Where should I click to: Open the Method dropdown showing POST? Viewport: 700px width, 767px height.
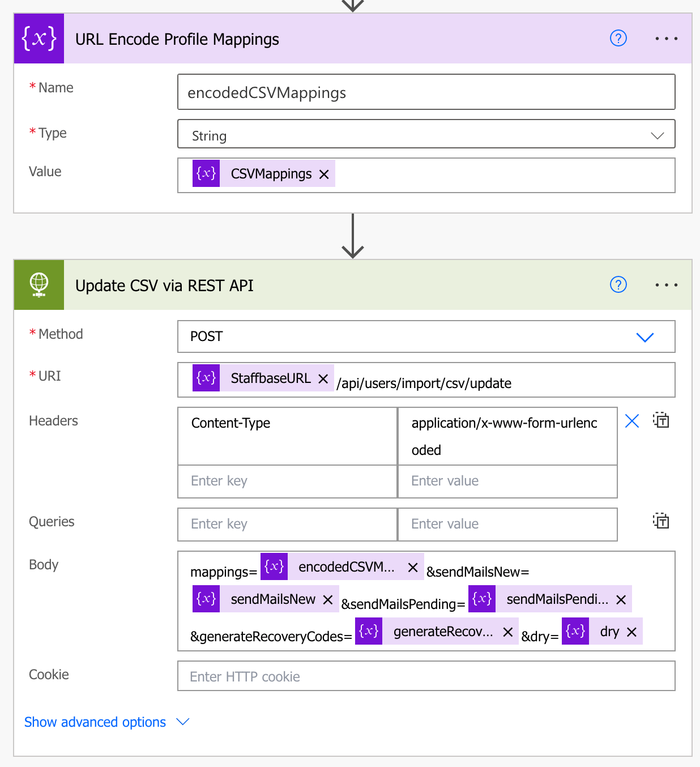click(644, 337)
